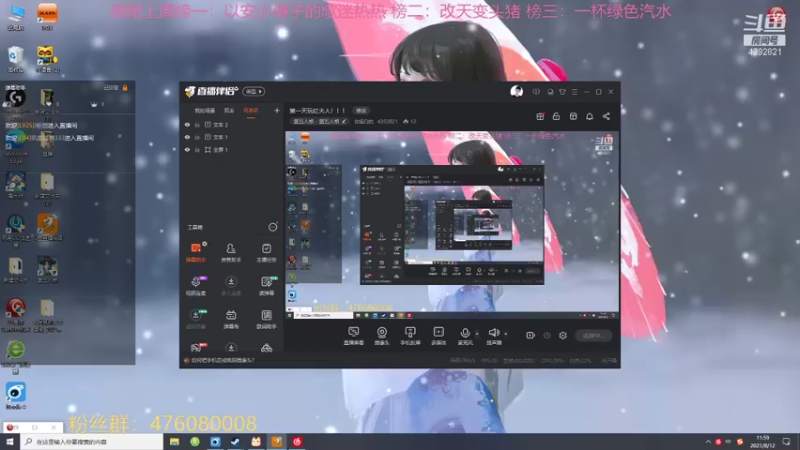Open the message icon in title bar
This screenshot has height=450, width=800.
click(536, 92)
